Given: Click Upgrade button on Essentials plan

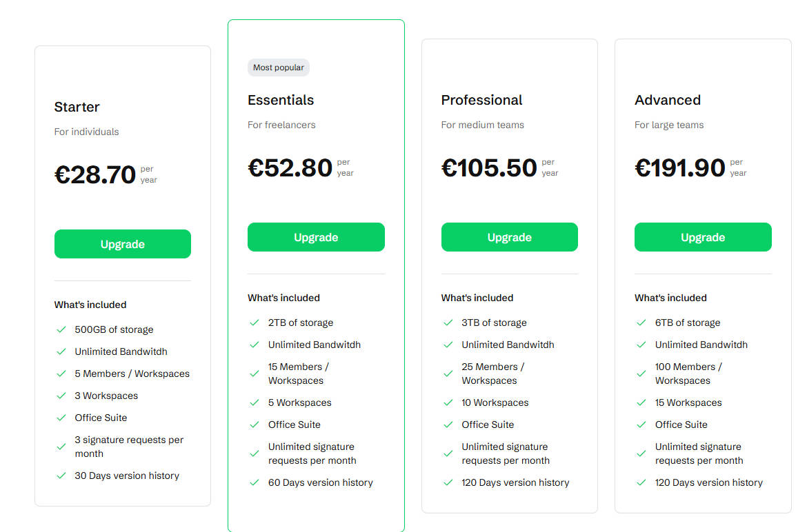Looking at the screenshot, I should (x=316, y=237).
